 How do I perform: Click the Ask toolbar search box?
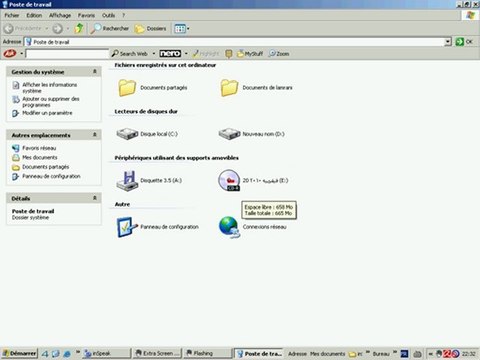pos(67,54)
